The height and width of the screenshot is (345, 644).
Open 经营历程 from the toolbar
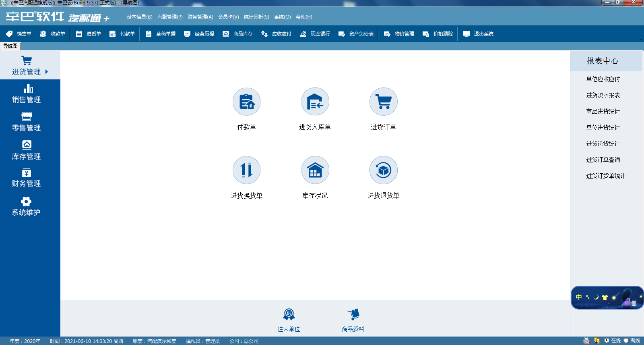click(x=199, y=34)
